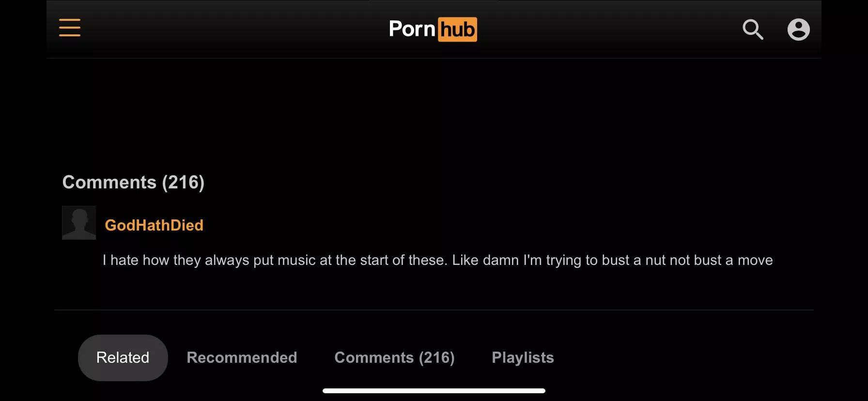
Task: Tap the orange "hub" box of logo
Action: point(457,30)
